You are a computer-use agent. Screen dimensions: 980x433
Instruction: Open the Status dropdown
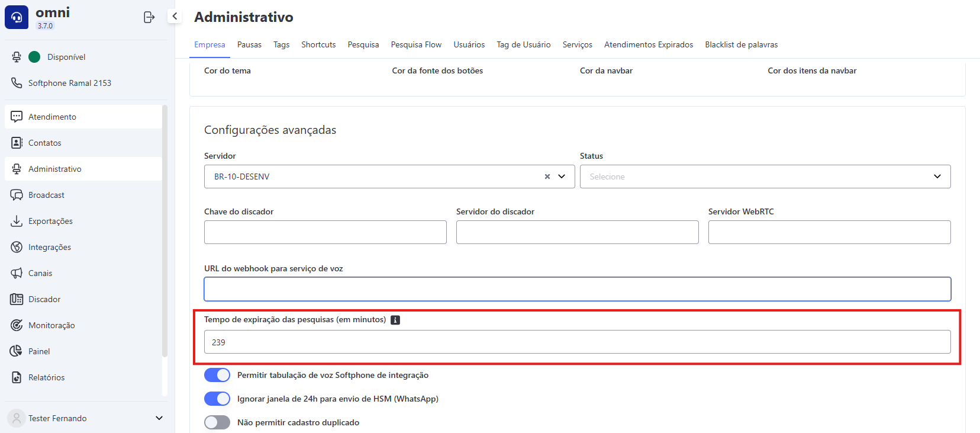click(765, 177)
